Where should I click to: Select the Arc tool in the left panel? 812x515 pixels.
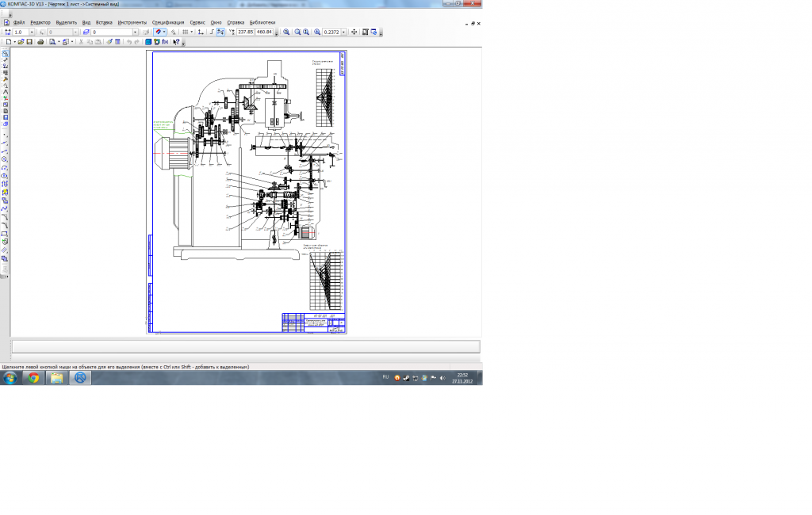(x=5, y=168)
